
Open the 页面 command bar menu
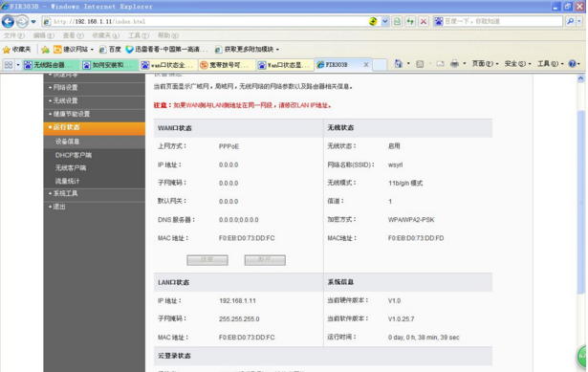tap(485, 64)
